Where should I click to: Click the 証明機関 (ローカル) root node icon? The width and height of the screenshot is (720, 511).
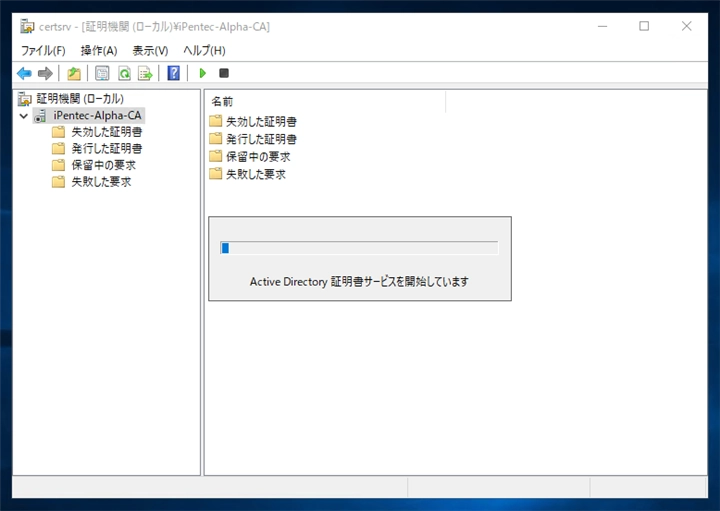(x=25, y=99)
